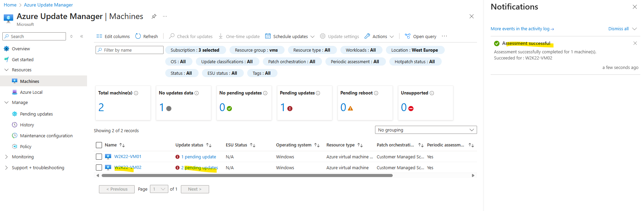Go to Overview in the sidebar

21,49
